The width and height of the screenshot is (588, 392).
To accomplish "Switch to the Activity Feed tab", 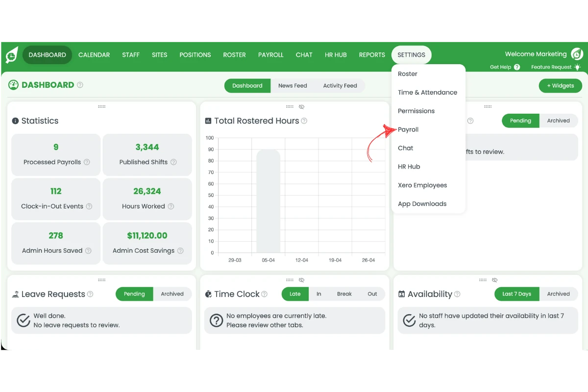I will [340, 86].
